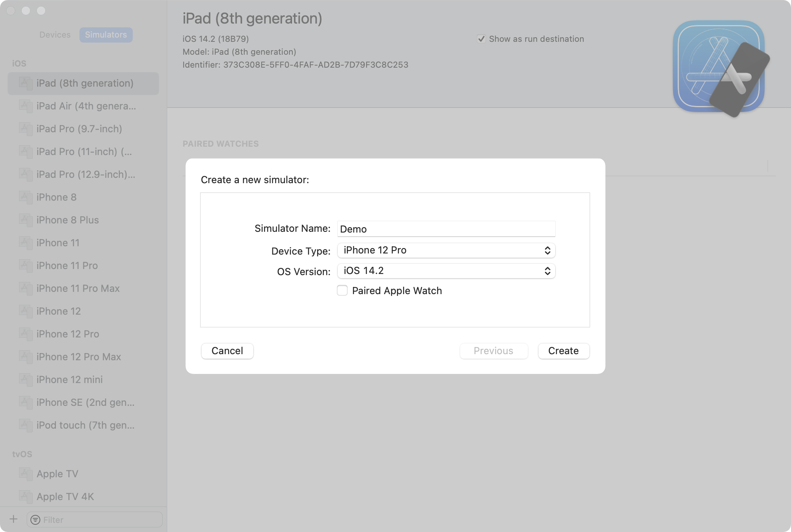791x532 pixels.
Task: Select the Simulators tab
Action: pyautogui.click(x=105, y=34)
